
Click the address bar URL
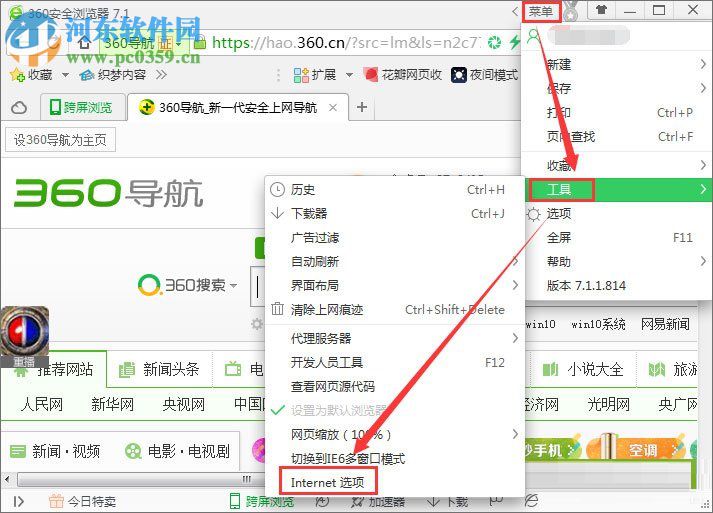click(344, 43)
